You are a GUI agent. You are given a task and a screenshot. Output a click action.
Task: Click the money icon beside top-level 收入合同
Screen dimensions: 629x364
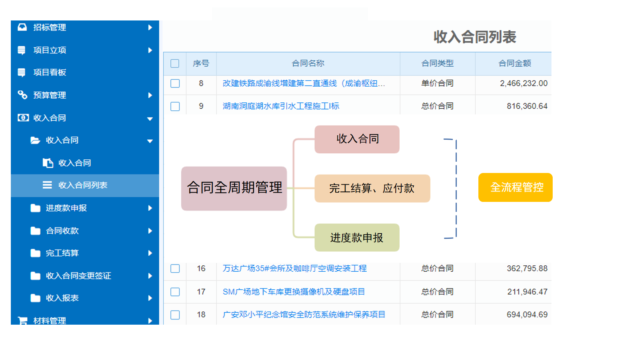click(x=23, y=118)
